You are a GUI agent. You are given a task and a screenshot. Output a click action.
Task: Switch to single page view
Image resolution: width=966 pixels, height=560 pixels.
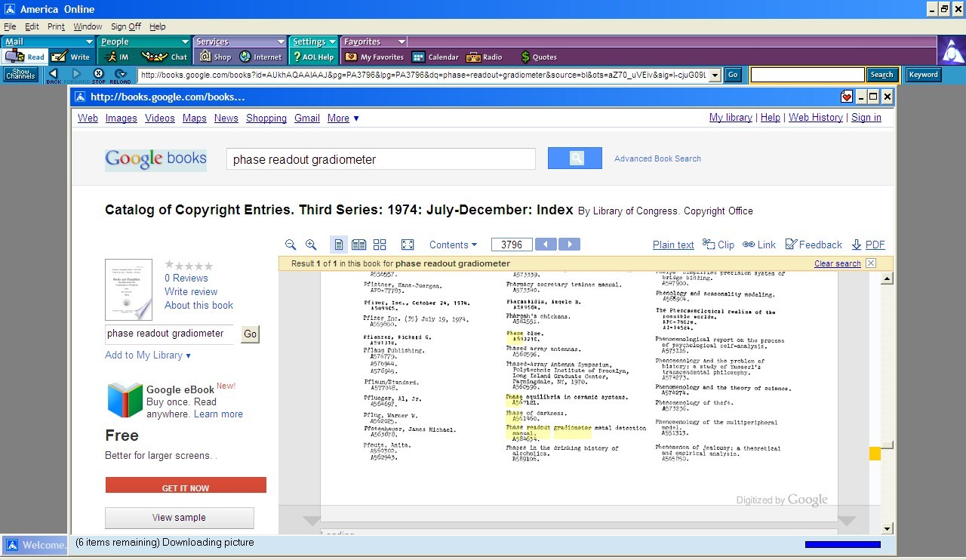point(339,245)
